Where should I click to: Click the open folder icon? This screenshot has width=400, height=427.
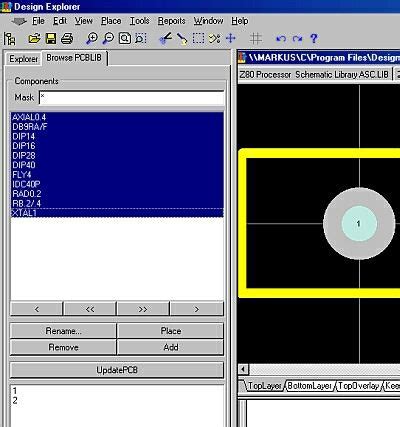click(x=34, y=39)
